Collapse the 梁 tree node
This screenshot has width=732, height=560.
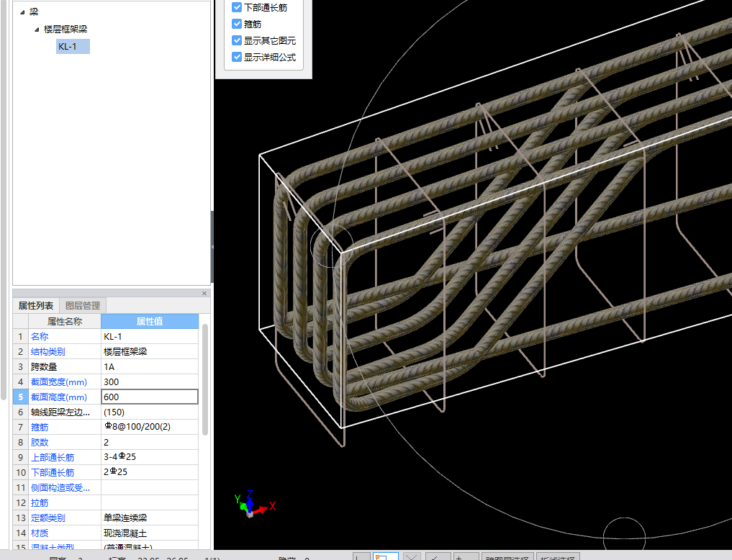[x=22, y=12]
